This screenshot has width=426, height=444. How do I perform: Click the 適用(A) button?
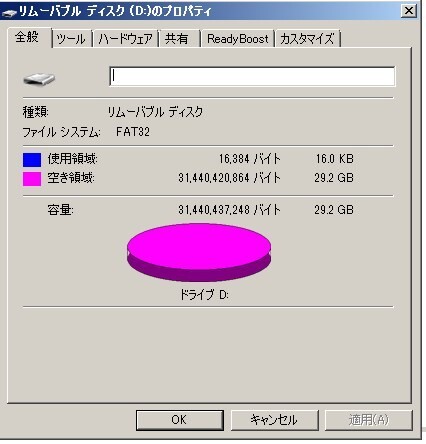click(369, 420)
